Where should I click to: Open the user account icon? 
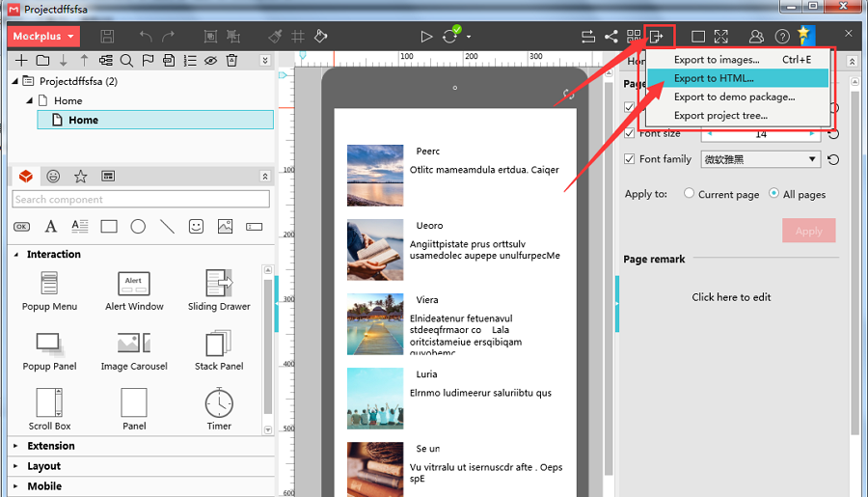click(x=755, y=37)
